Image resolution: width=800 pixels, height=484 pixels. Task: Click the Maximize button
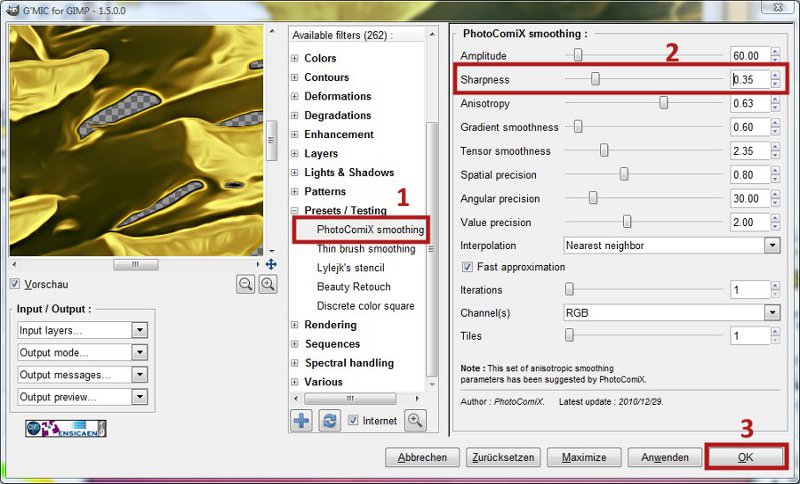click(584, 457)
